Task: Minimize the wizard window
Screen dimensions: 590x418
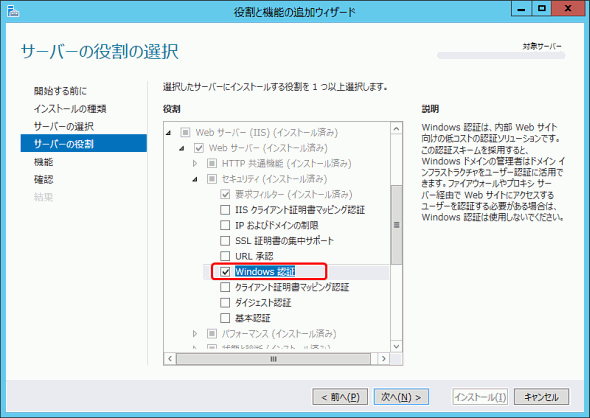Action: tap(521, 9)
